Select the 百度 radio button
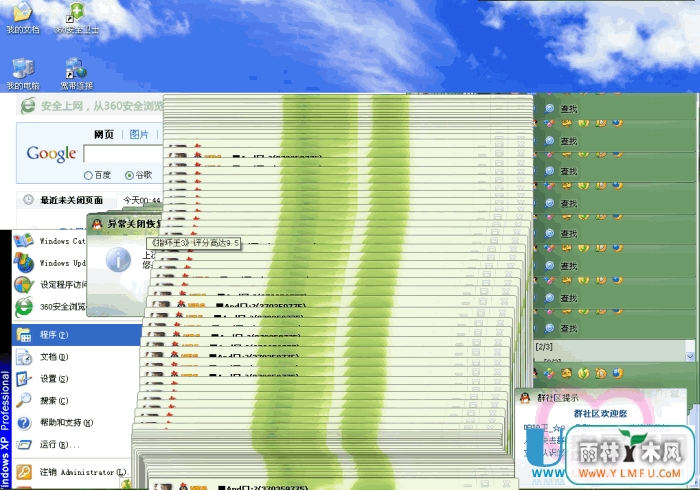Image resolution: width=700 pixels, height=490 pixels. tap(88, 175)
